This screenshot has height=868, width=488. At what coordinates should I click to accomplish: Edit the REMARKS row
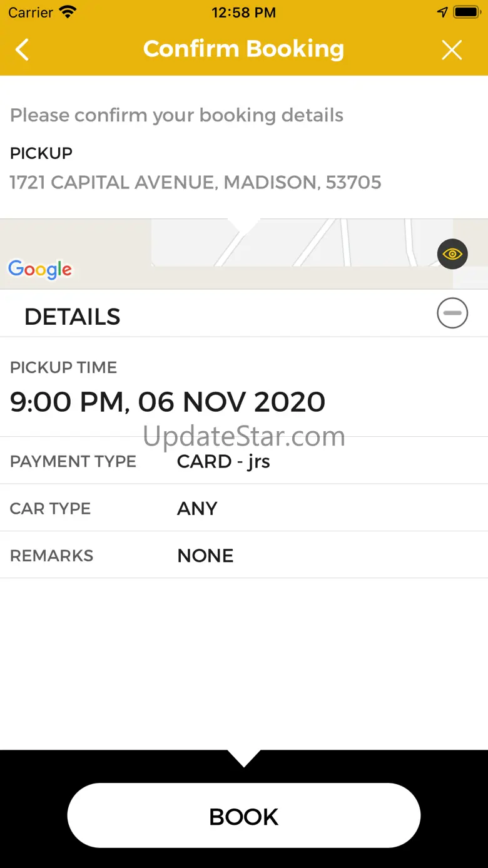click(244, 555)
